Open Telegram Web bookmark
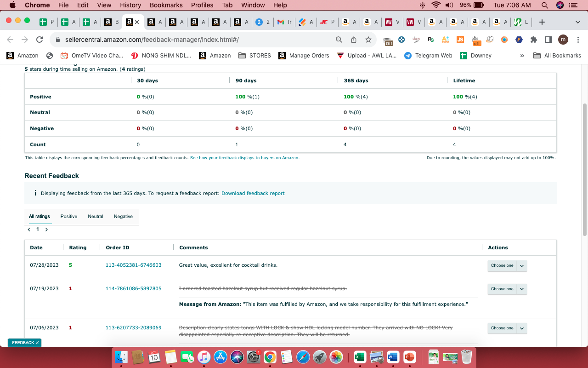Screen dimensions: 588x368 [x=428, y=56]
